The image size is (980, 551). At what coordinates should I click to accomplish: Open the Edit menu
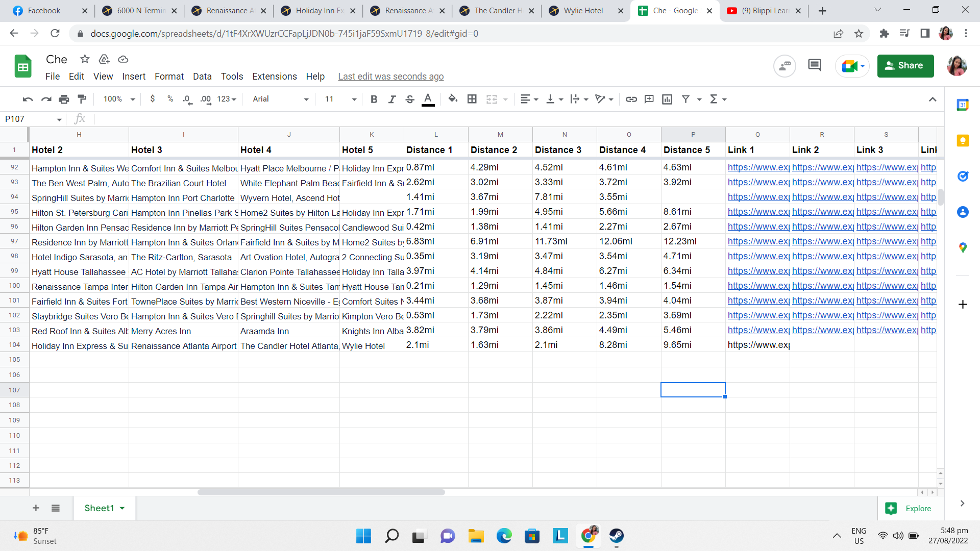(77, 77)
